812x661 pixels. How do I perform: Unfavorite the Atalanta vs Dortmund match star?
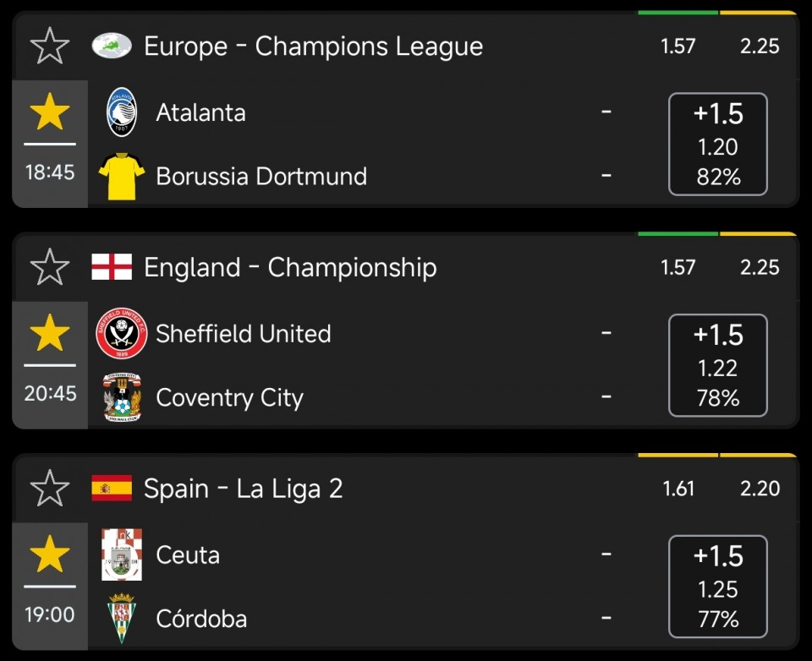pyautogui.click(x=50, y=113)
